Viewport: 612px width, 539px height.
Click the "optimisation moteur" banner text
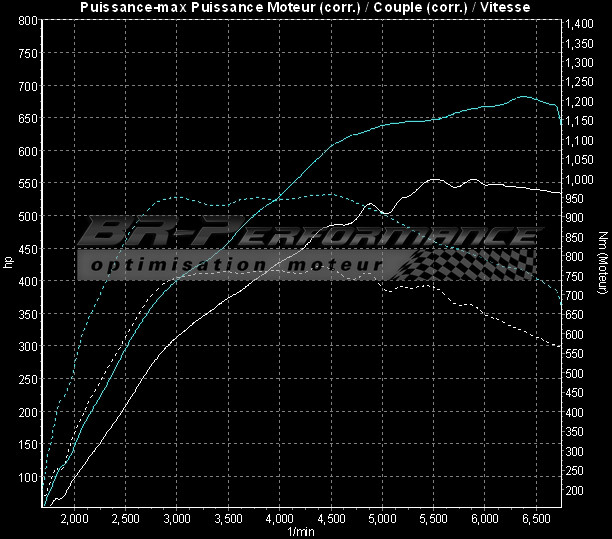pos(236,265)
